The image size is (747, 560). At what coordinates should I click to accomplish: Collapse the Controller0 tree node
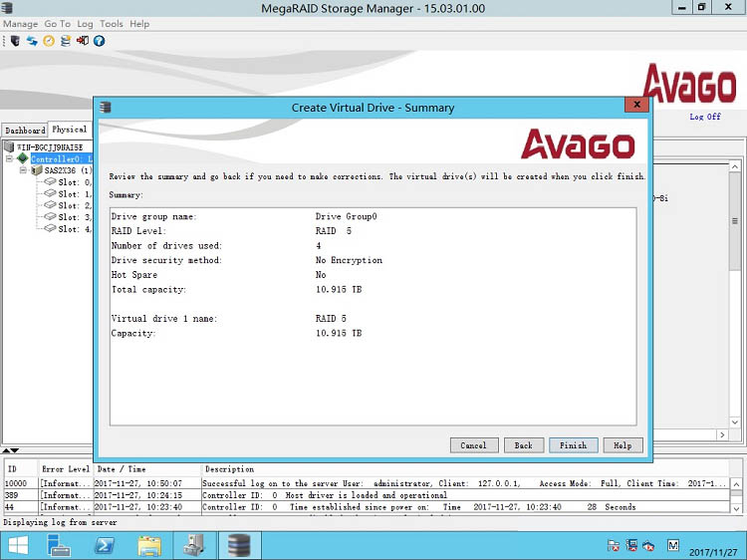pyautogui.click(x=9, y=158)
